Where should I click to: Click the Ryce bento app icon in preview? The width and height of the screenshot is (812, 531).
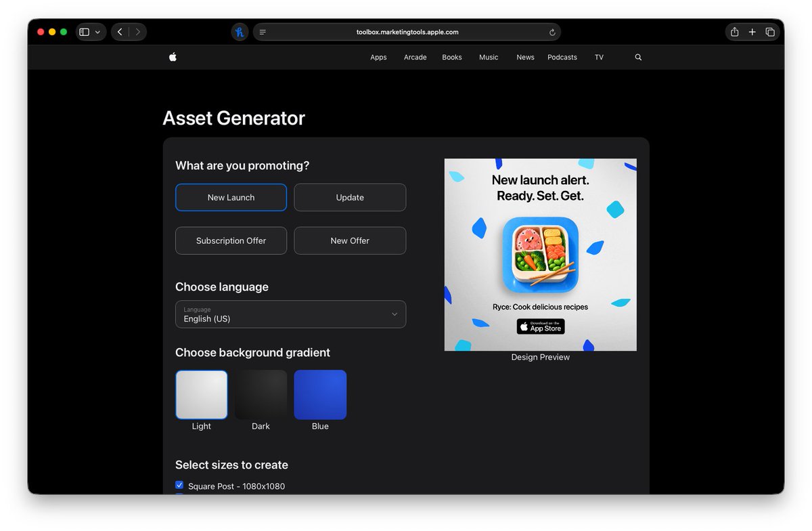coord(541,255)
